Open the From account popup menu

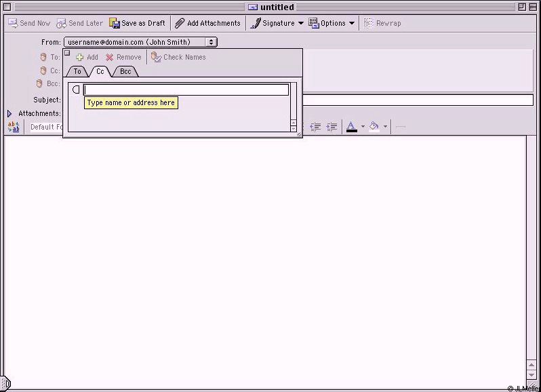coord(140,42)
